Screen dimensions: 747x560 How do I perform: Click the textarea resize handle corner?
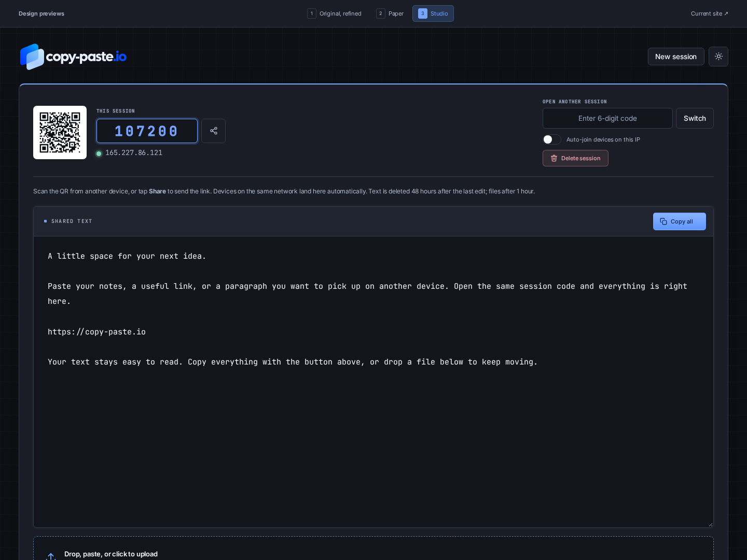pos(710,524)
